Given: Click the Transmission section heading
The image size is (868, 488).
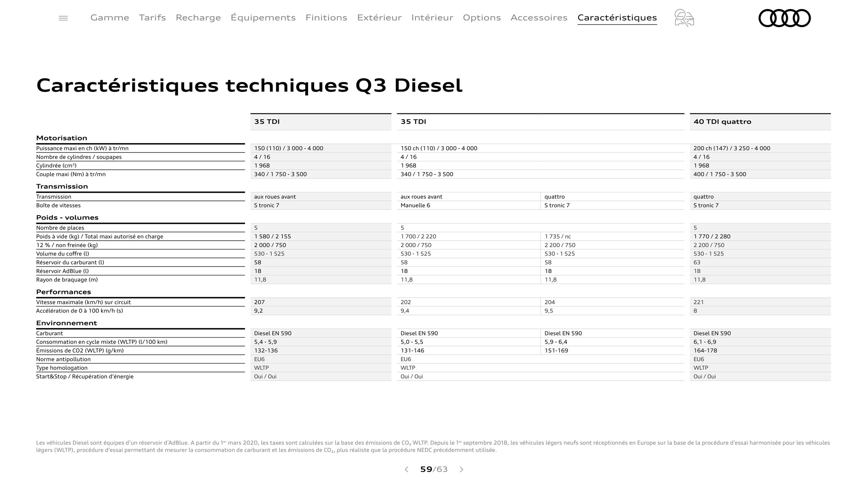Looking at the screenshot, I should click(62, 186).
